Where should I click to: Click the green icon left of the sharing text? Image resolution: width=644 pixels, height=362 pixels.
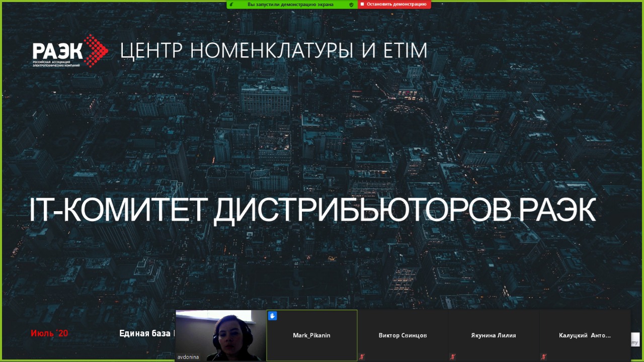point(231,4)
